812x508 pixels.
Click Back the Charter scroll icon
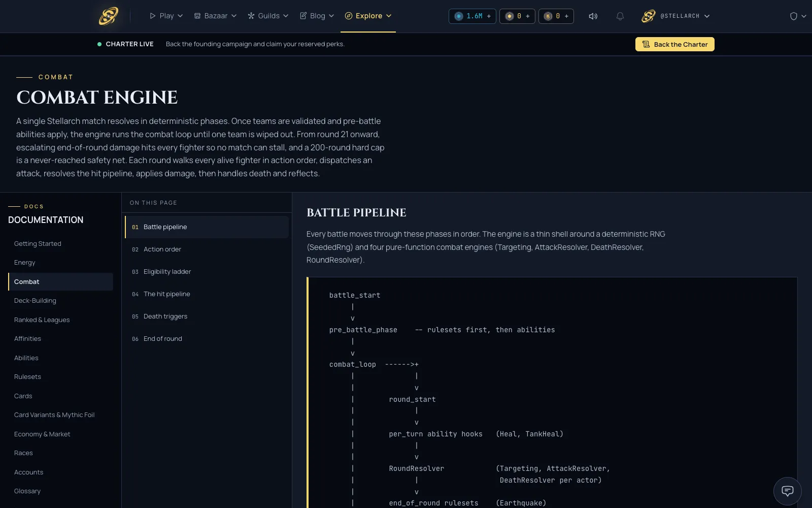(646, 44)
